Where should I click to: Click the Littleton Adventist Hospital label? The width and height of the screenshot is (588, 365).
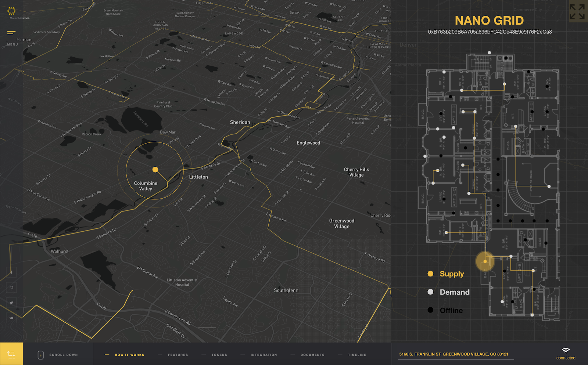coord(182,282)
